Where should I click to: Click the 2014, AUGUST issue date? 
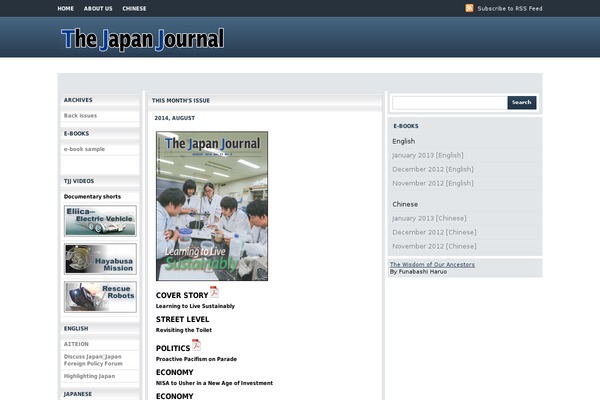174,118
